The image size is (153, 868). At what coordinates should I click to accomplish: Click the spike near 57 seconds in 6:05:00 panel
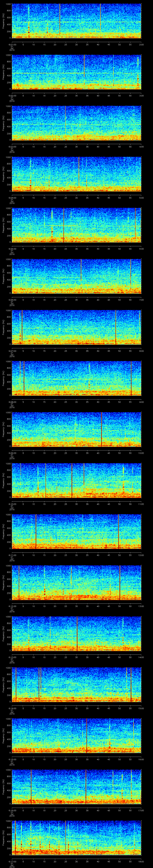tap(135, 223)
